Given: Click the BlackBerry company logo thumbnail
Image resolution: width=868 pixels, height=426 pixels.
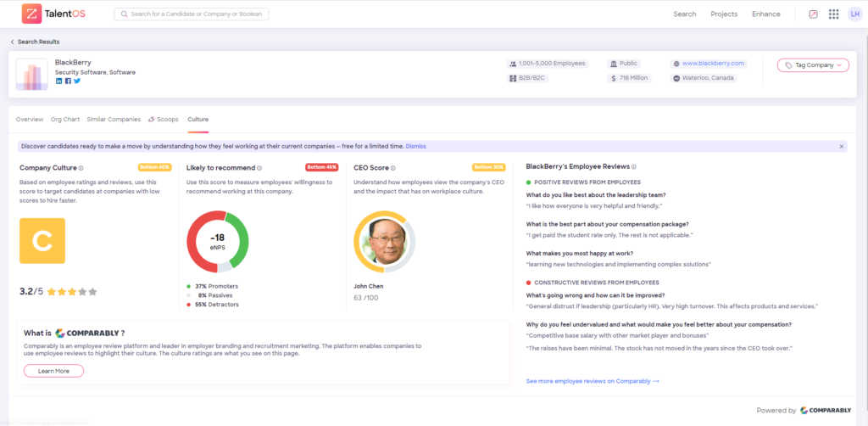Looking at the screenshot, I should pos(31,74).
